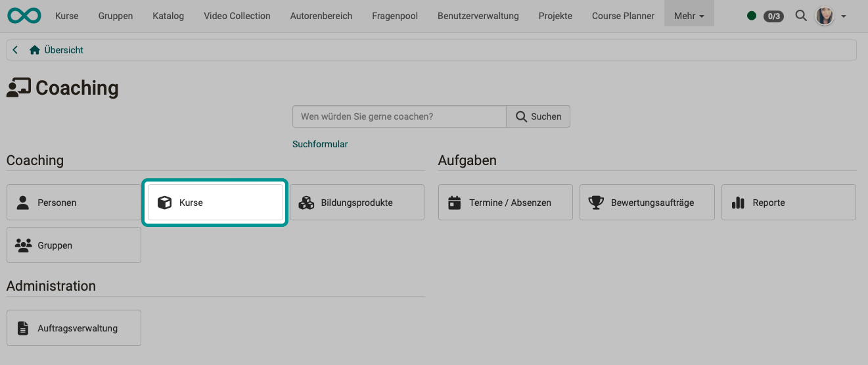Click the 0/3 counter badge
The image size is (868, 365).
(773, 16)
